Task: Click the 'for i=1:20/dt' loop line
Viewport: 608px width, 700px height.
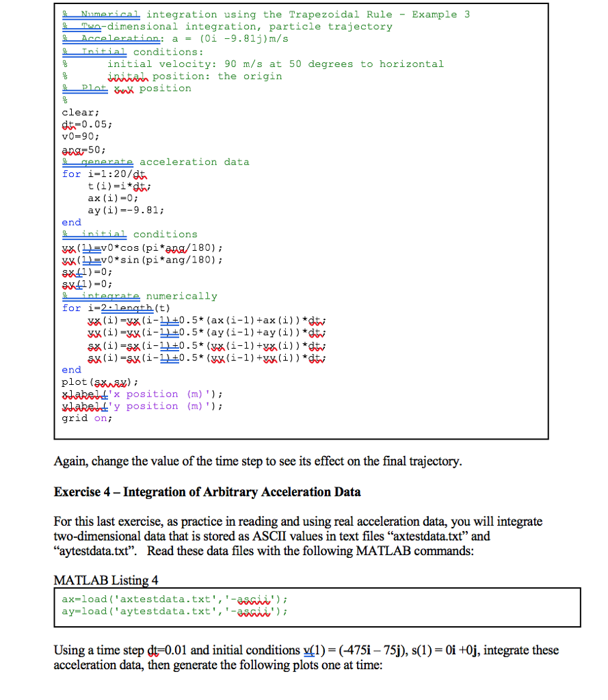Action: 104,174
